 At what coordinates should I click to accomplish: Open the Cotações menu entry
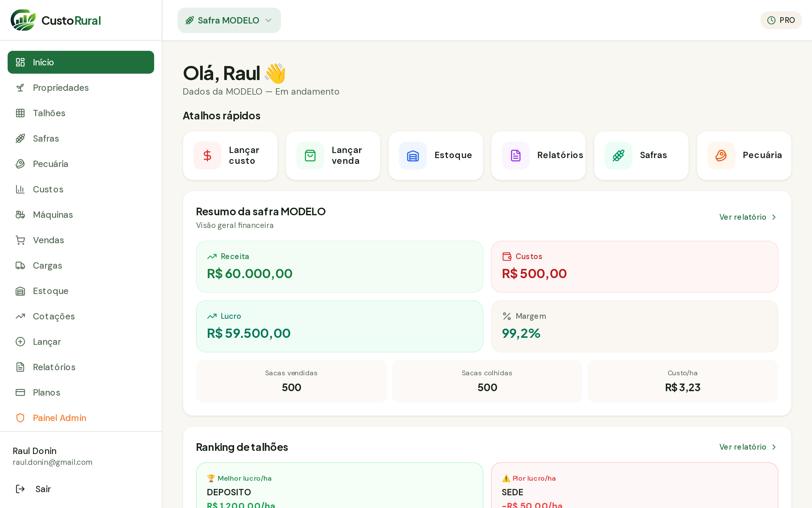point(81,316)
